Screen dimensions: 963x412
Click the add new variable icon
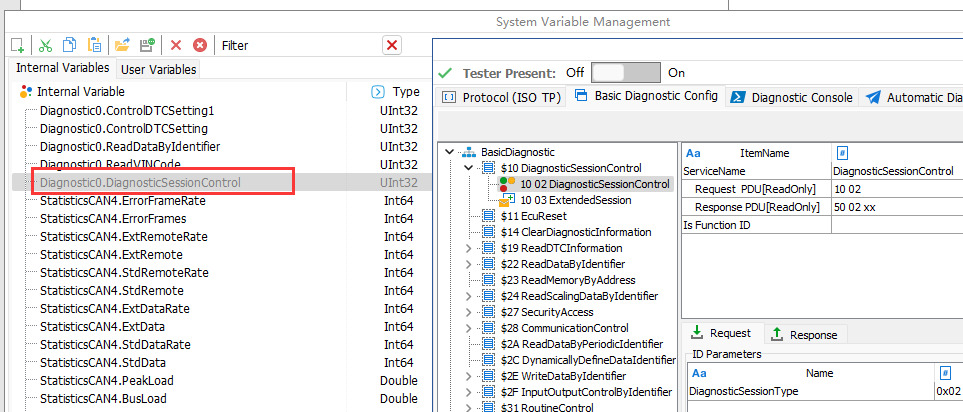coord(17,45)
